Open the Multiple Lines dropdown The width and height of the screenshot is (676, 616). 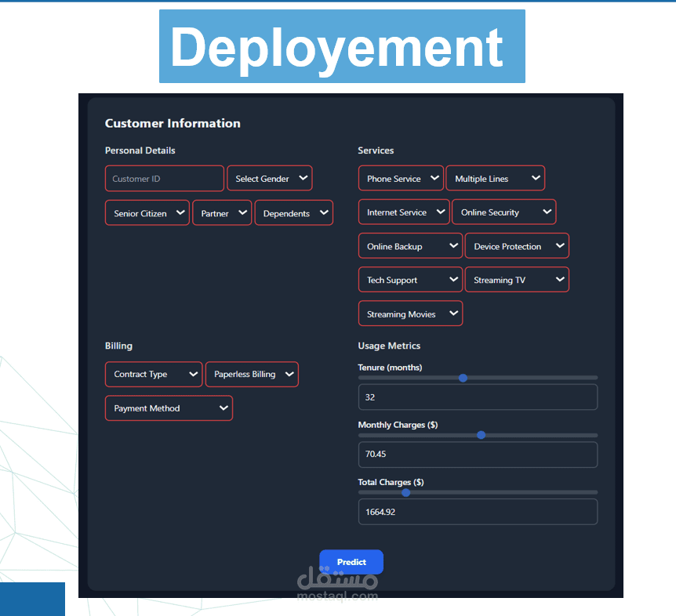[496, 179]
